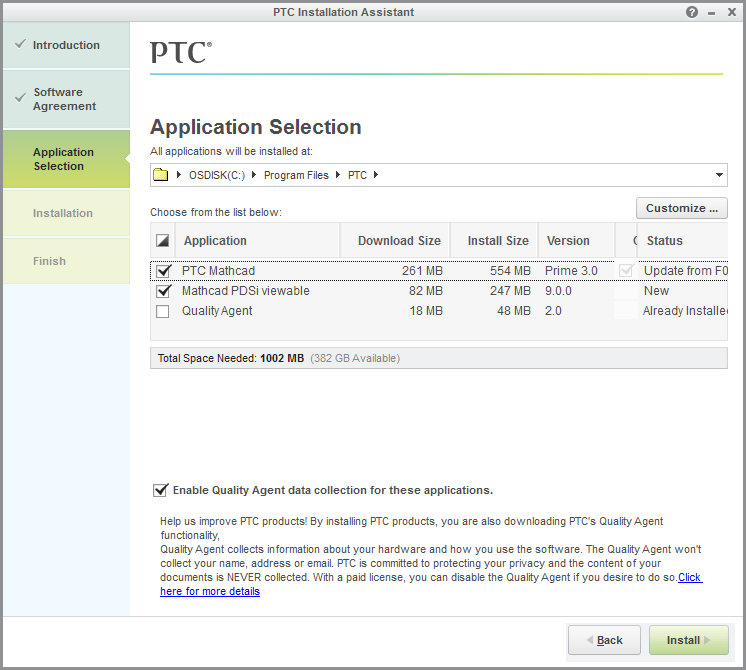Screen dimensions: 746x670
Task: Click the greyed checkbox in PTC Mathcad row
Action: point(626,271)
